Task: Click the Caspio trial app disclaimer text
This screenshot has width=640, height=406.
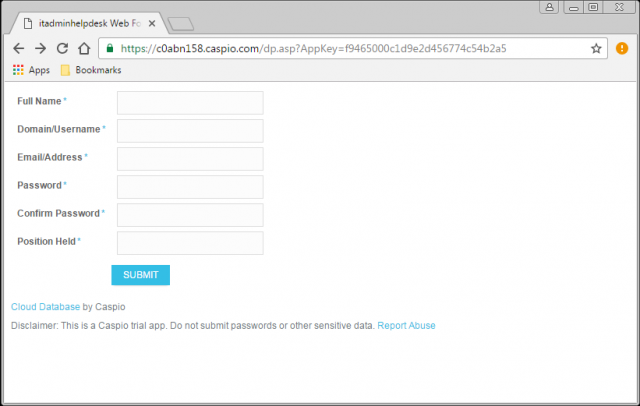Action: (193, 326)
